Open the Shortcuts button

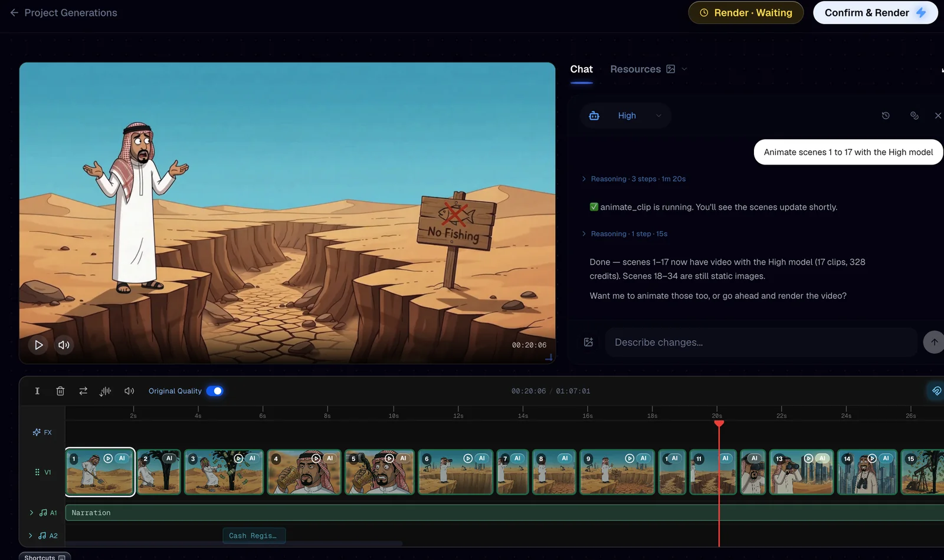point(45,557)
